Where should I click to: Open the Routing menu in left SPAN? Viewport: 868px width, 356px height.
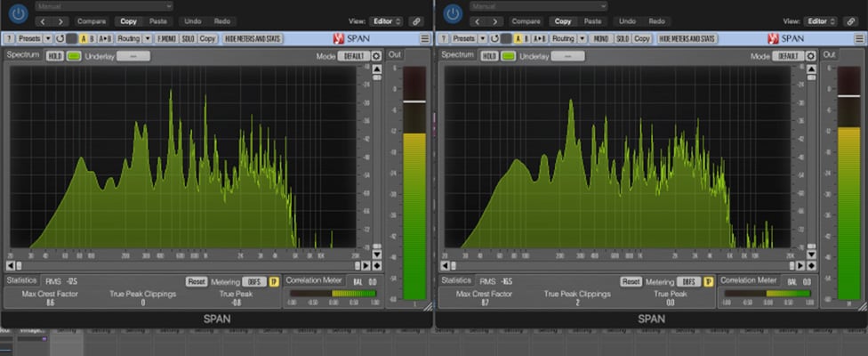coord(128,39)
